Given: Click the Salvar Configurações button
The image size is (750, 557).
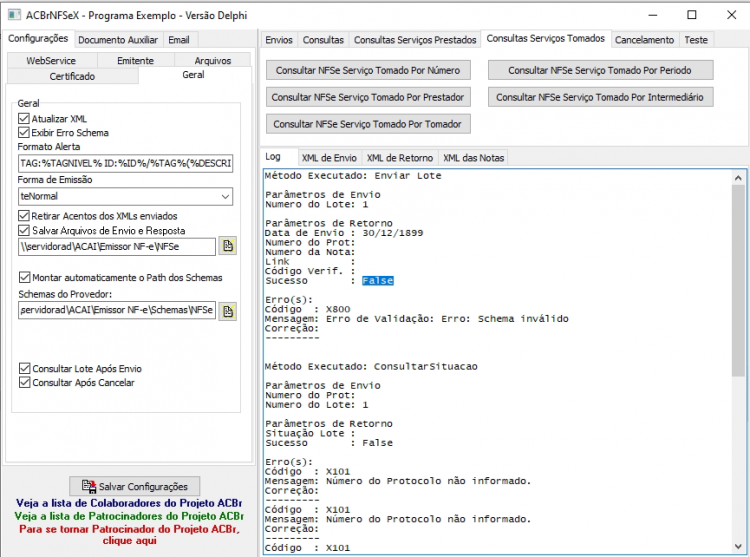Looking at the screenshot, I should click(134, 486).
